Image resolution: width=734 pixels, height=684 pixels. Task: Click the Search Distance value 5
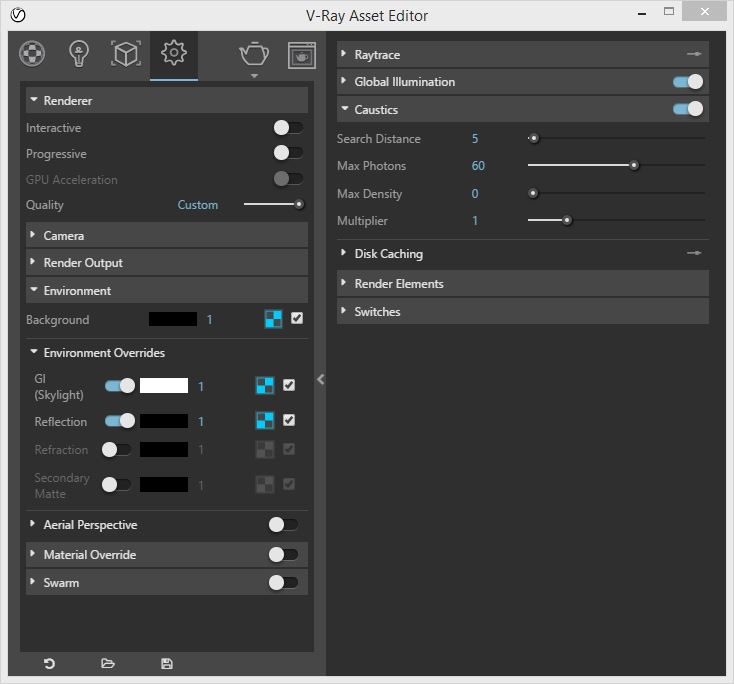[475, 139]
